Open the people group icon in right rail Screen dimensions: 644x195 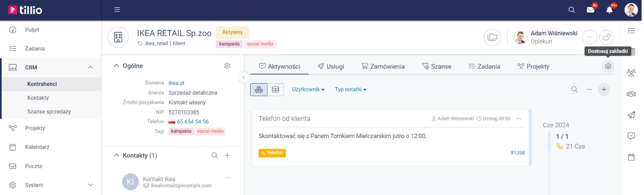tap(631, 73)
